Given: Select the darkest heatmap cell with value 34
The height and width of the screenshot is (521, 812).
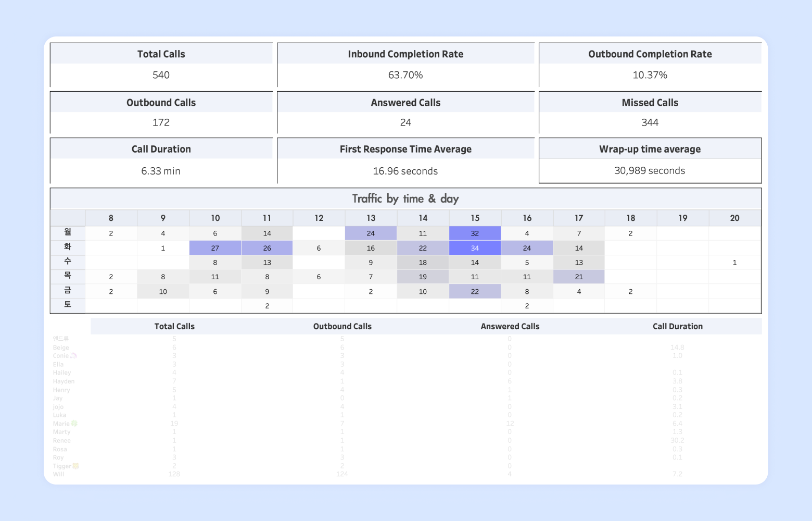Looking at the screenshot, I should [475, 248].
